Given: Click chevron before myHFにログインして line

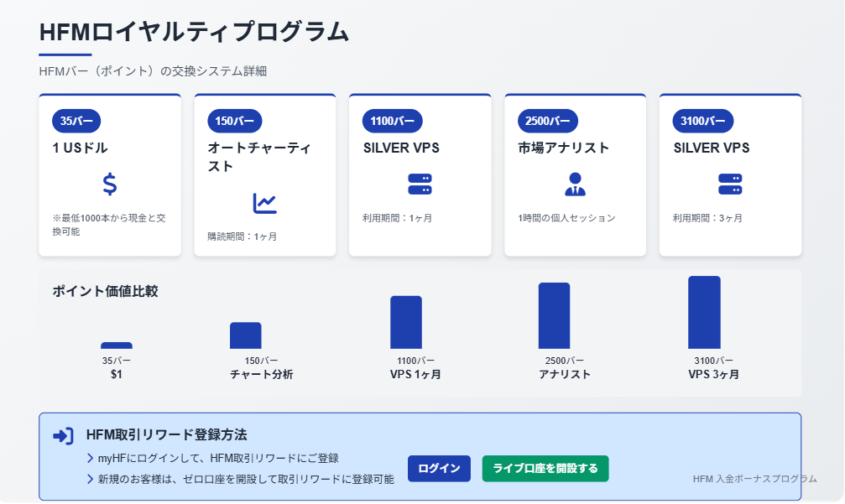Looking at the screenshot, I should [90, 458].
